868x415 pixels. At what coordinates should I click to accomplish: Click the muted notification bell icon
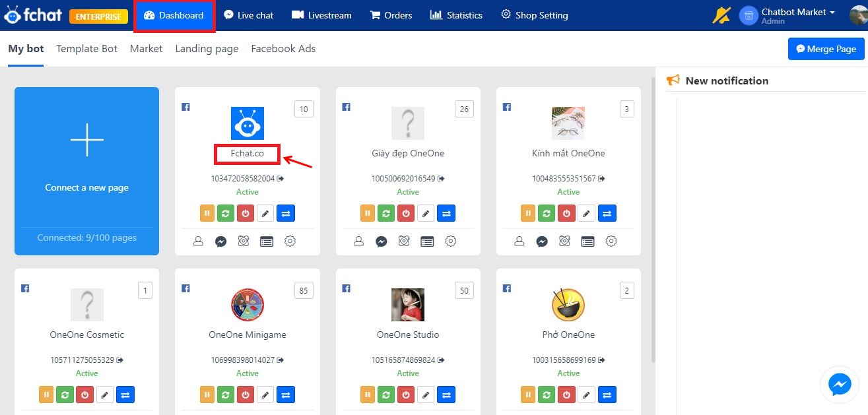click(721, 15)
